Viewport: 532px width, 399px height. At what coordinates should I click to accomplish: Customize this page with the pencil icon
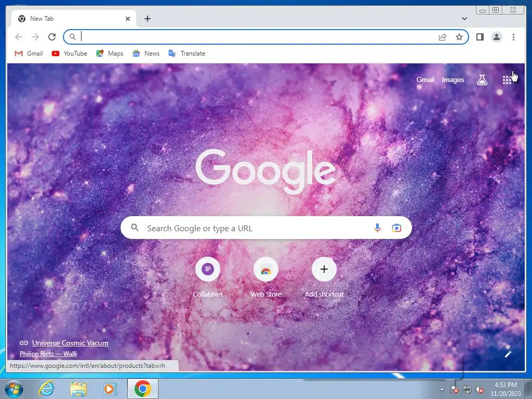click(508, 354)
